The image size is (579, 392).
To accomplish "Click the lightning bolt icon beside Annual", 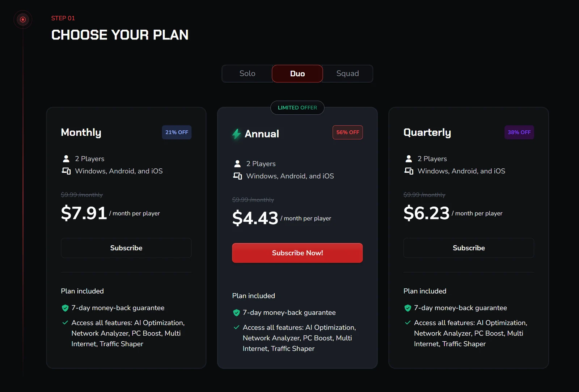I will click(x=236, y=134).
